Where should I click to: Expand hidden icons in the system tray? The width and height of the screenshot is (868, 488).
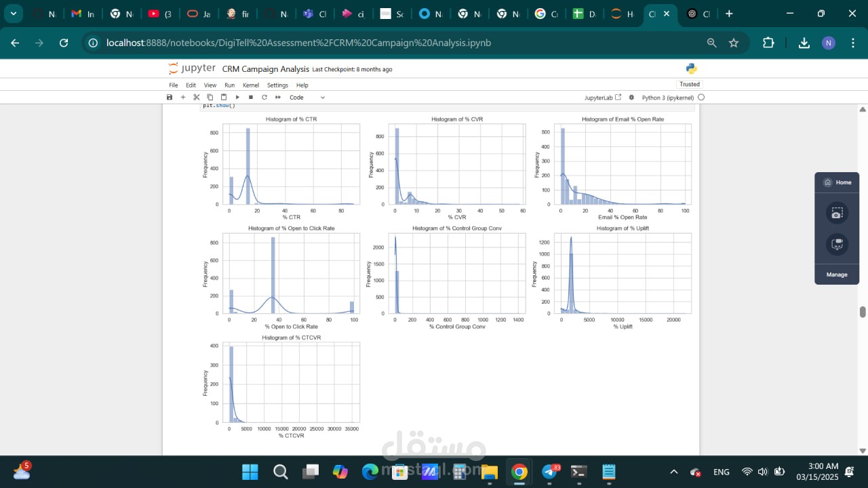673,471
